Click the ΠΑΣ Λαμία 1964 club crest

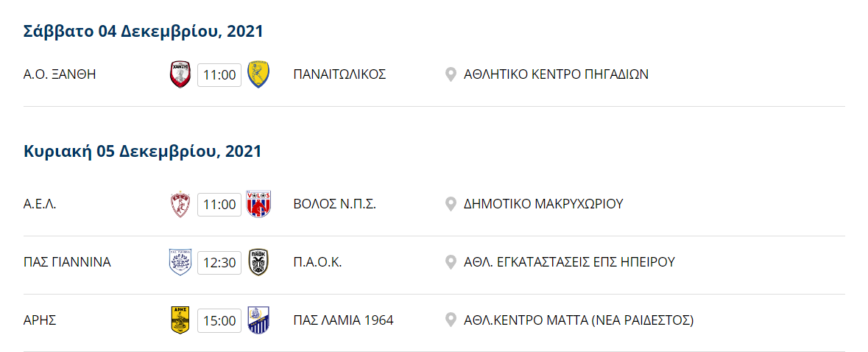point(258,320)
